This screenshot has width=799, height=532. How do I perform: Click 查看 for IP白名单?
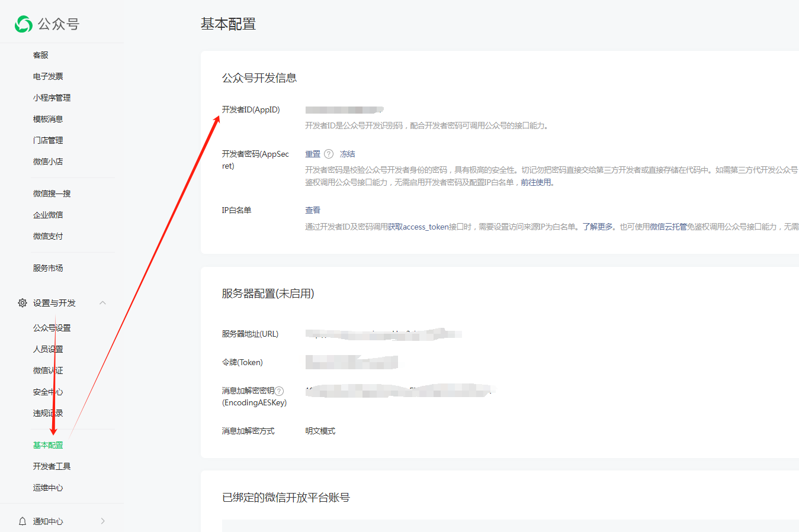[313, 210]
